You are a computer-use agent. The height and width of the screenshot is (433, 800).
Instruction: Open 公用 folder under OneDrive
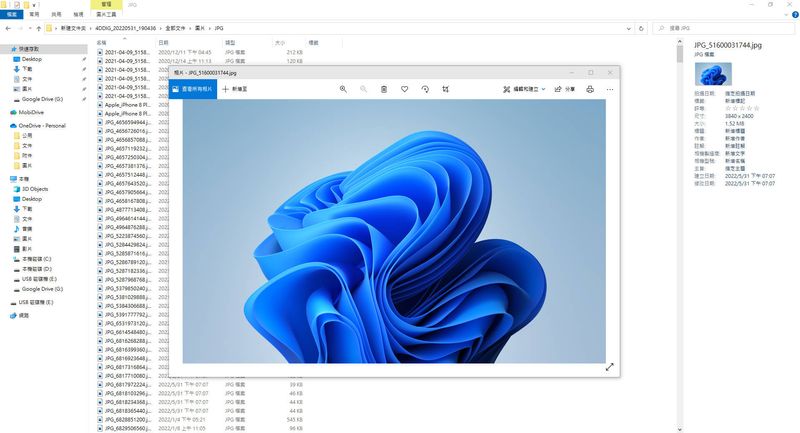click(27, 136)
